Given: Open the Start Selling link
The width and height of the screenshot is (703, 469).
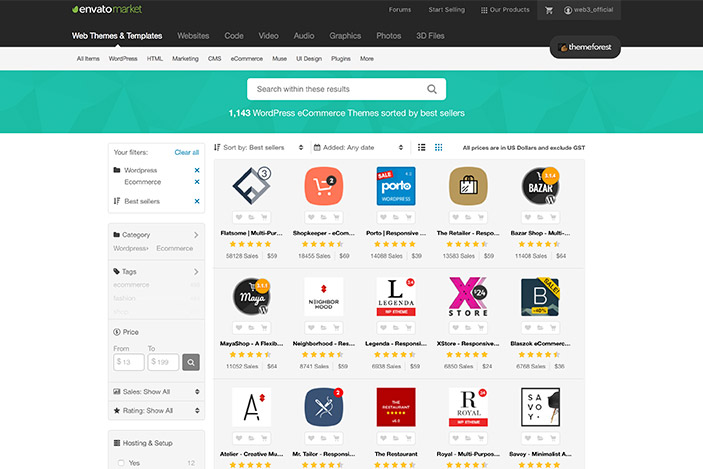Looking at the screenshot, I should click(447, 10).
